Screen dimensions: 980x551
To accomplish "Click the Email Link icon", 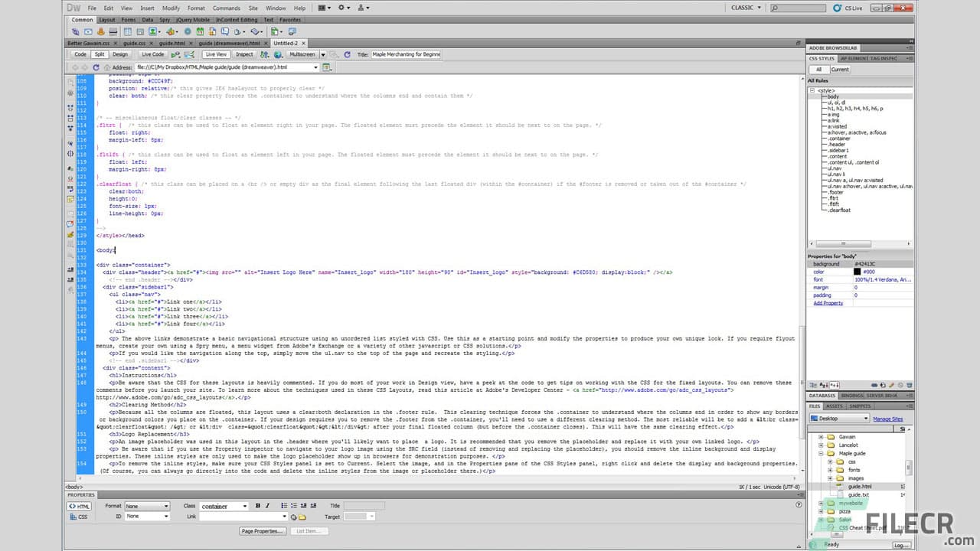I will click(x=88, y=32).
